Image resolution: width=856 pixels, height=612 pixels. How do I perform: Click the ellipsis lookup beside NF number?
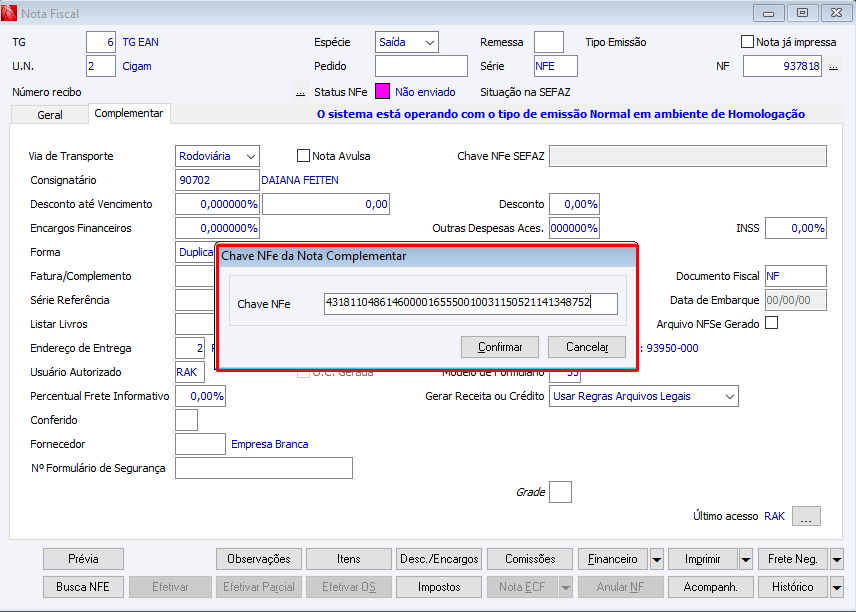click(833, 67)
